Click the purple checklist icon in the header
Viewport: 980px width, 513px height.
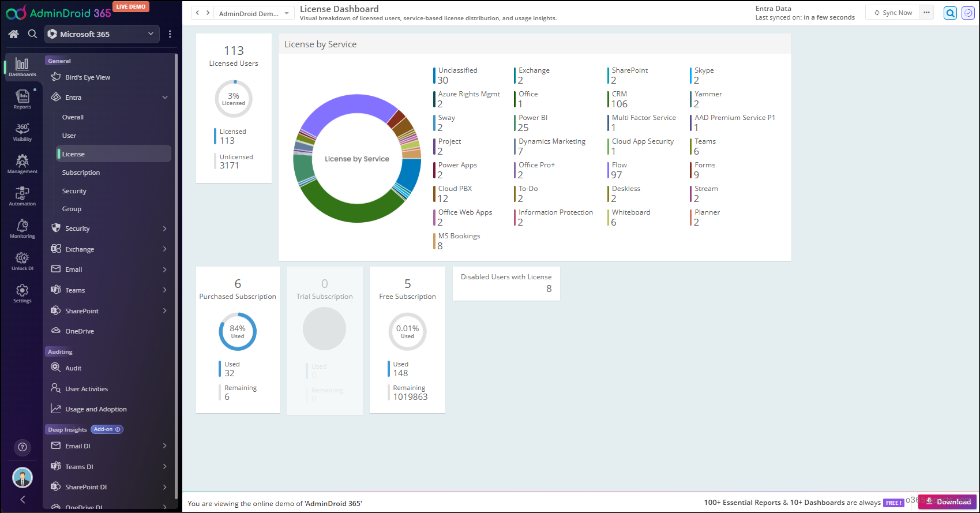[x=968, y=13]
